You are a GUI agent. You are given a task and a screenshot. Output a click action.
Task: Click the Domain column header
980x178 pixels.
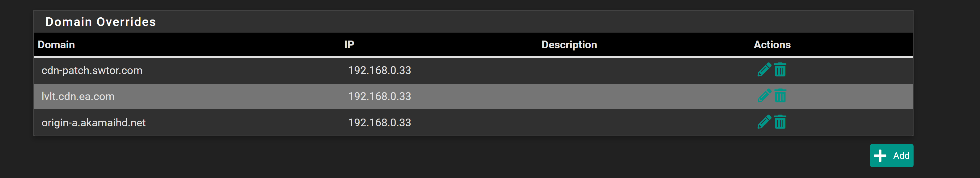coord(56,45)
